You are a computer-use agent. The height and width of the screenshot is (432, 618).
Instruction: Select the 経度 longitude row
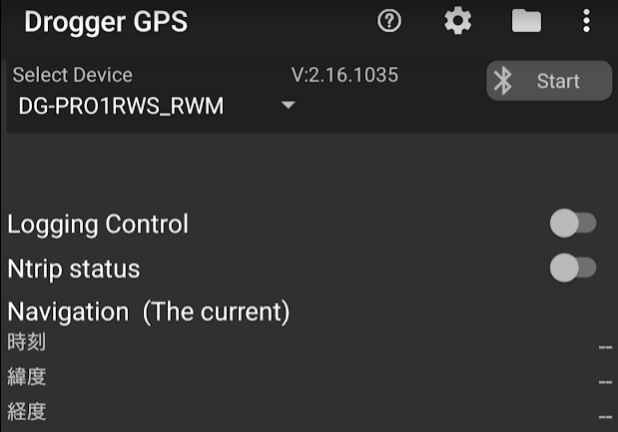pos(309,412)
